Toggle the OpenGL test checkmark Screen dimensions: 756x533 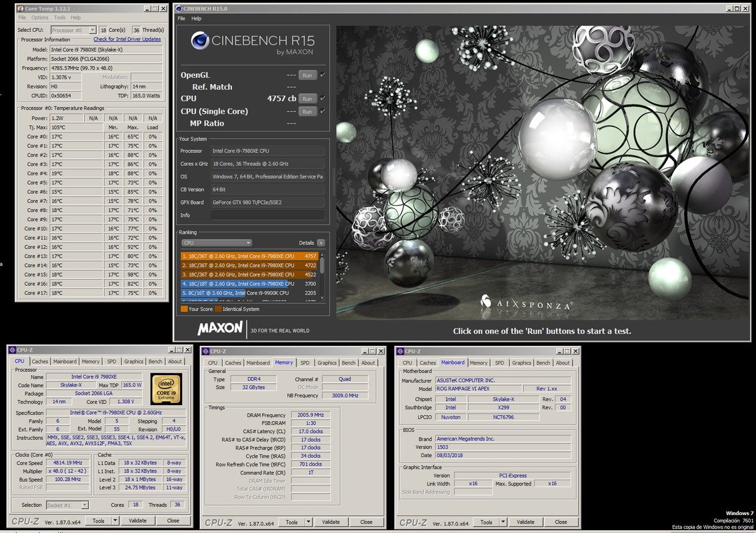point(323,75)
